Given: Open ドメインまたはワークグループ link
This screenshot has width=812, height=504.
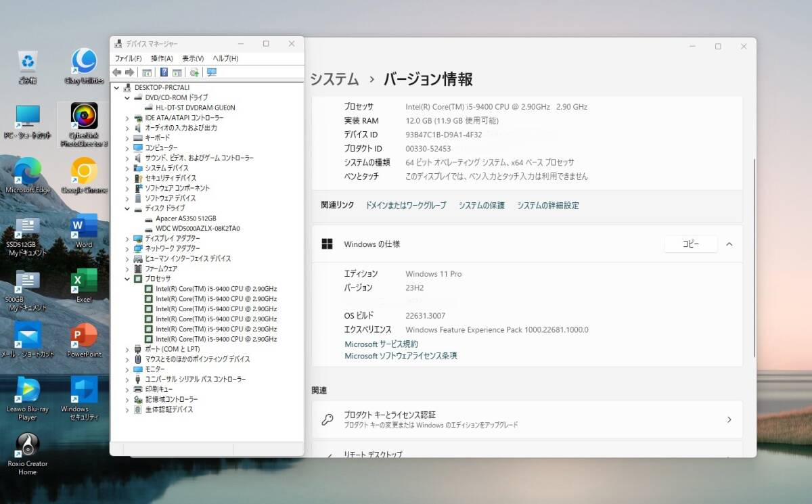Looking at the screenshot, I should click(406, 206).
